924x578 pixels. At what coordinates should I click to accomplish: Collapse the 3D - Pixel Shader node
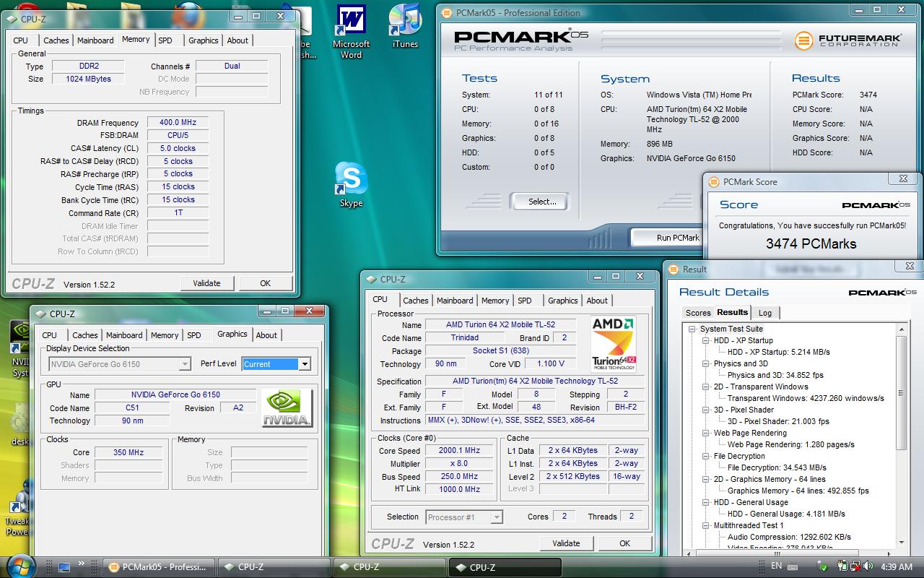(706, 410)
